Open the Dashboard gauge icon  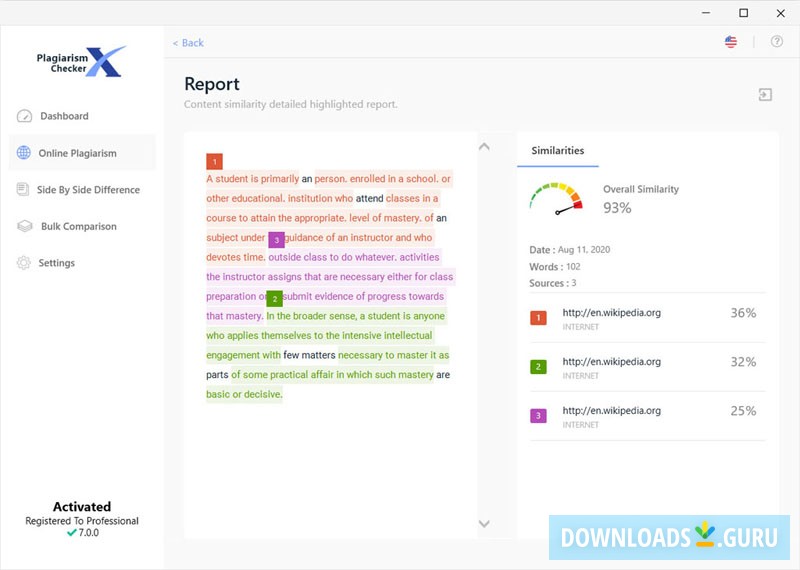(24, 116)
